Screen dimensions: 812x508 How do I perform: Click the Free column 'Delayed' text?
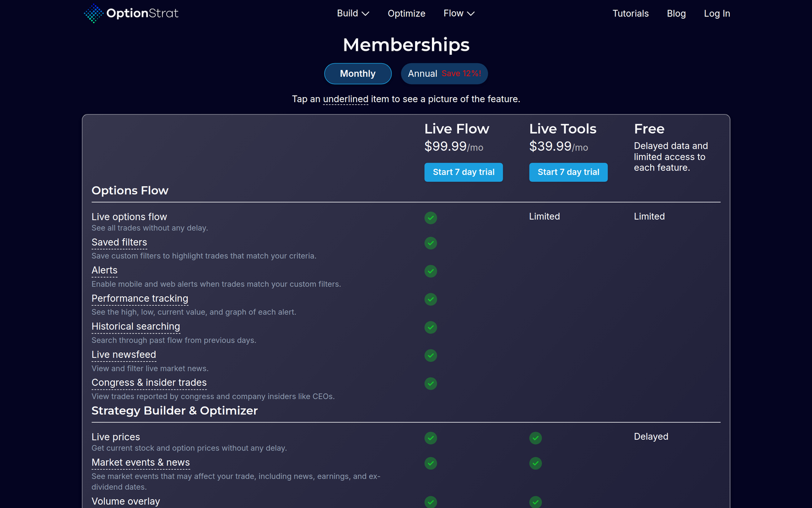click(x=651, y=437)
